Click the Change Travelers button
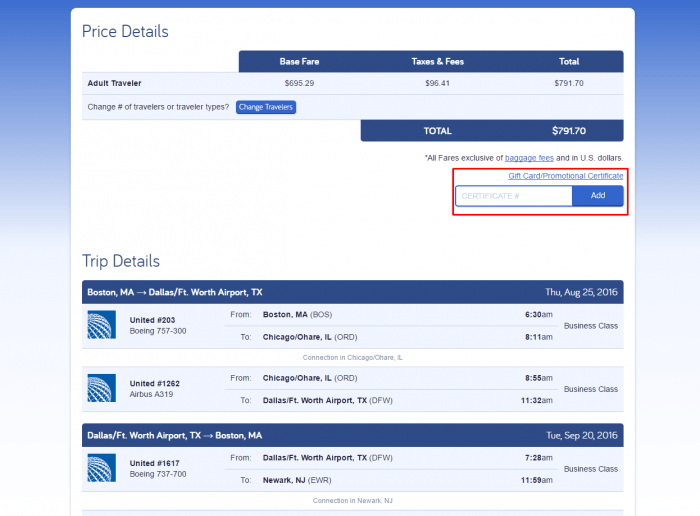The image size is (700, 516). coord(266,107)
